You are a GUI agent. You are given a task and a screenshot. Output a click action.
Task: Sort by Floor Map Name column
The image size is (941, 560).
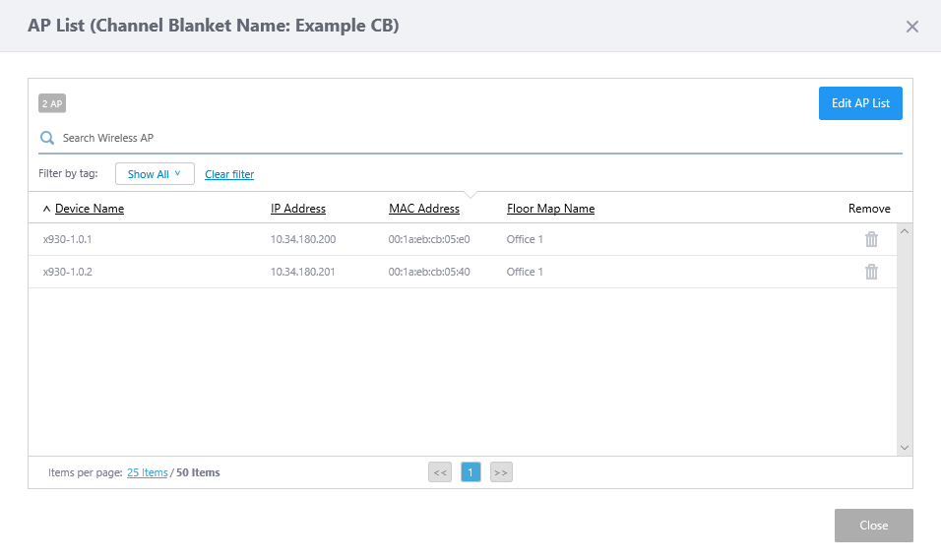pos(550,209)
